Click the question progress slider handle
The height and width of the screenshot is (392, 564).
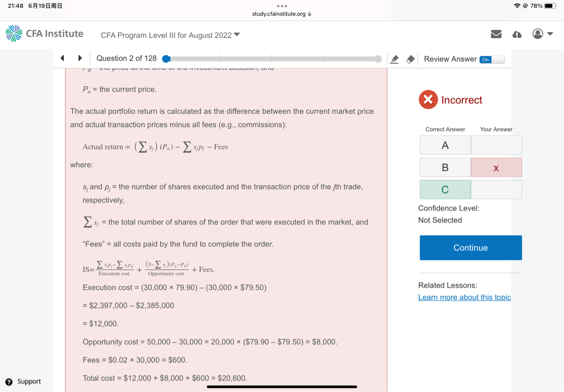point(166,59)
